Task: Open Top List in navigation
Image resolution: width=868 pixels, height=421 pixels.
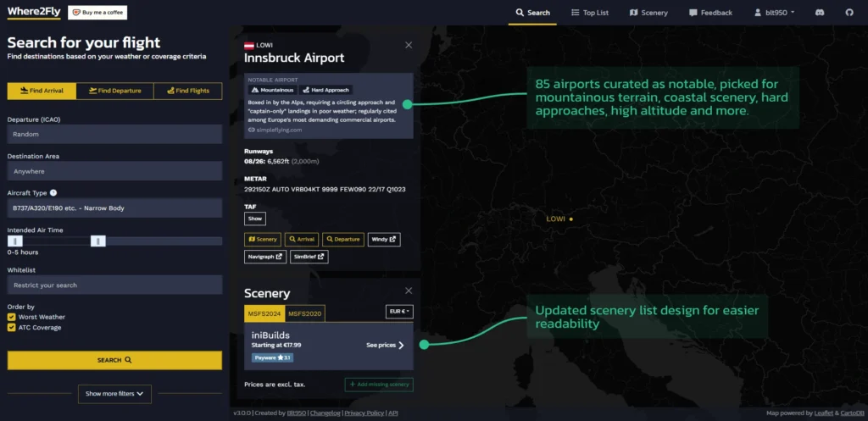Action: point(590,12)
